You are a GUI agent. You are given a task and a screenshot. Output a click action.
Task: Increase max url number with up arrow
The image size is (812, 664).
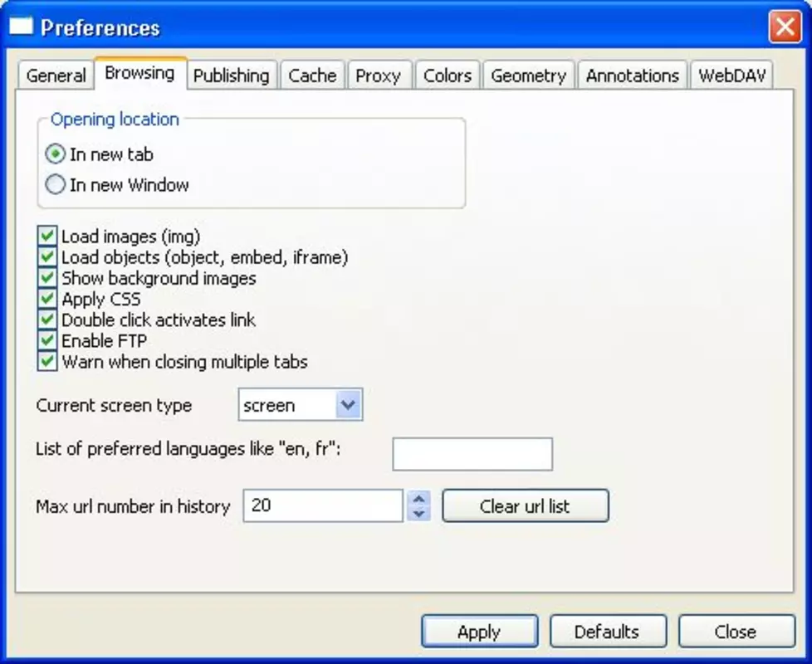(x=419, y=498)
